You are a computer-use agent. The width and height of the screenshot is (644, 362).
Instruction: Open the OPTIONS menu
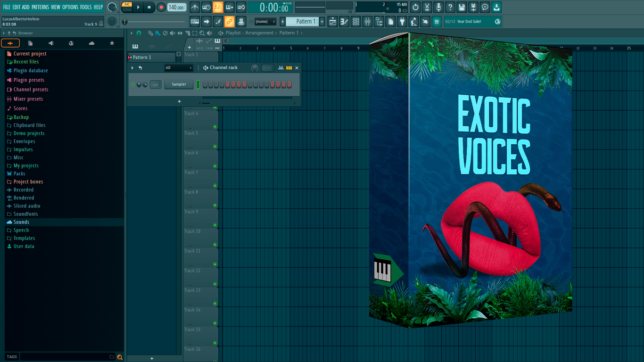pos(70,7)
